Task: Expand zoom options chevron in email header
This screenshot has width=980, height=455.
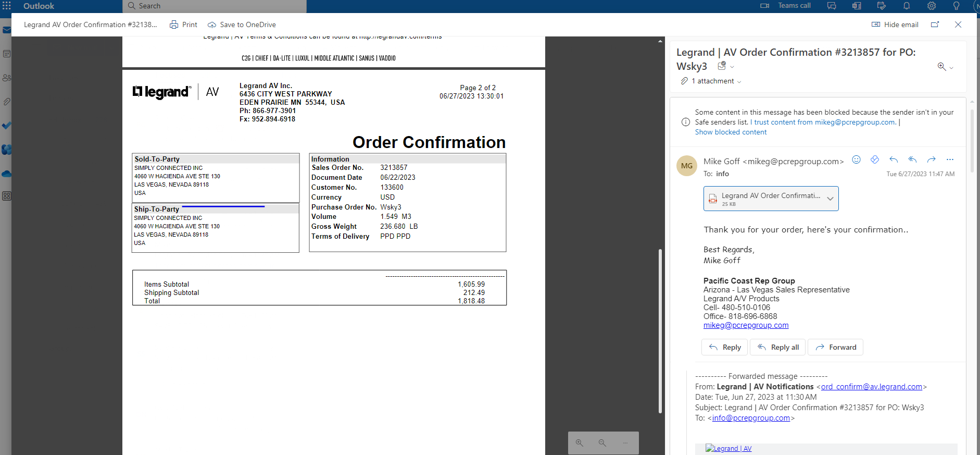Action: pos(951,67)
